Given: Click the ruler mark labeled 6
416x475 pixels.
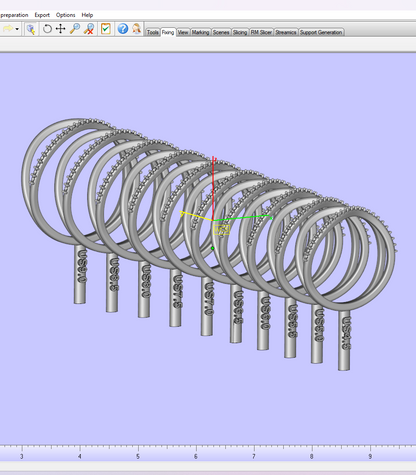Looking at the screenshot, I should click(x=196, y=456).
